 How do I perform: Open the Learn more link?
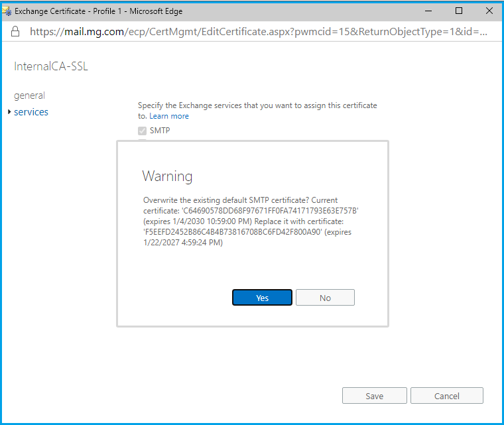169,116
